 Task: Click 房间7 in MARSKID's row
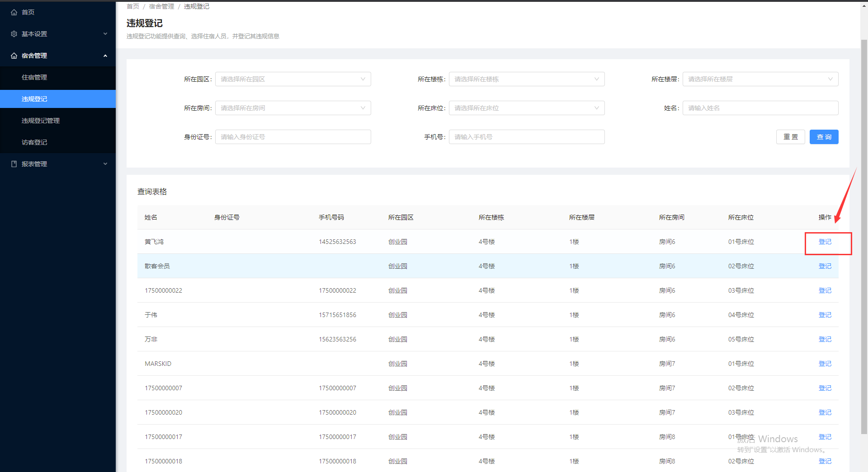pos(667,364)
